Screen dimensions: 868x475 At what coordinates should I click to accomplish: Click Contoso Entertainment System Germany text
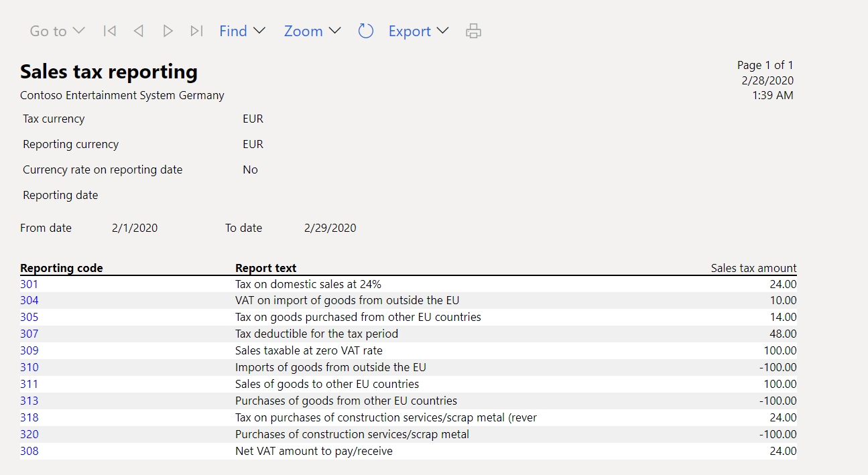coord(122,95)
